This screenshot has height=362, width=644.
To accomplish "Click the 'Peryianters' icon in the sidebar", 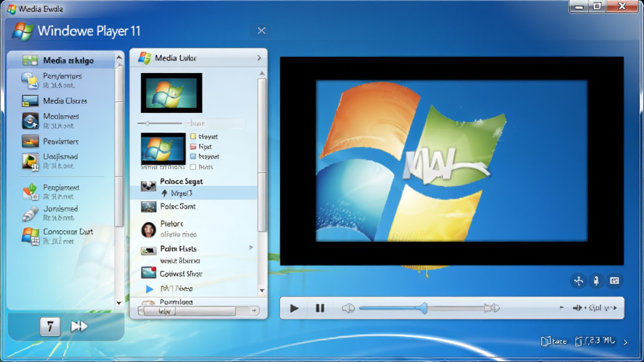I will tap(30, 80).
